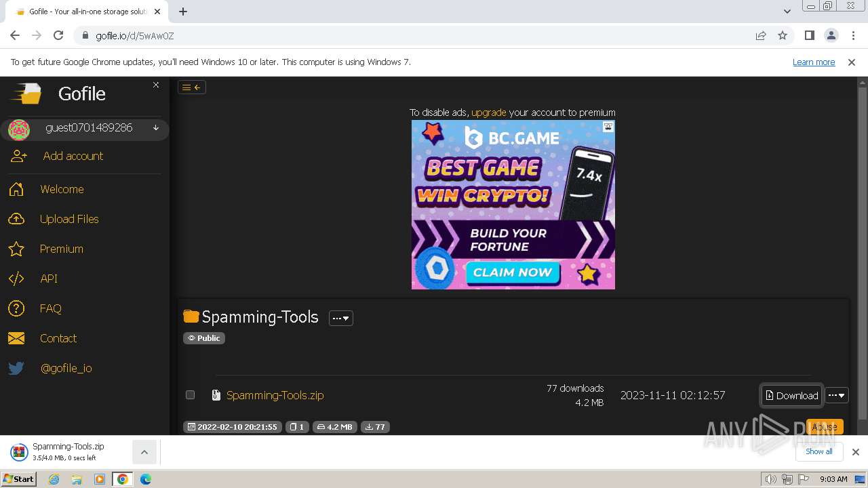This screenshot has height=488, width=868.
Task: Dismiss the Chrome update notification bar
Action: click(852, 62)
